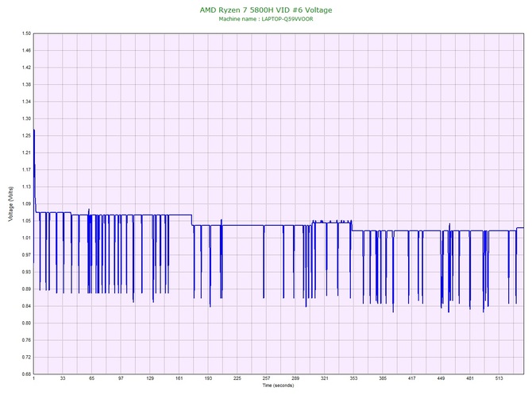Viewport: 532px width, 399px height.
Task: Click the 321 seconds time axis label
Action: (325, 378)
